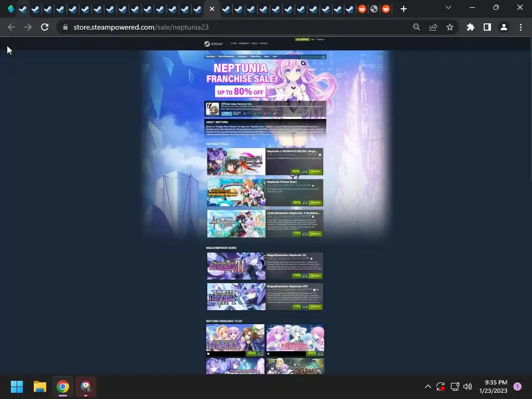Share this page using the share icon
The image size is (532, 399).
click(x=433, y=27)
